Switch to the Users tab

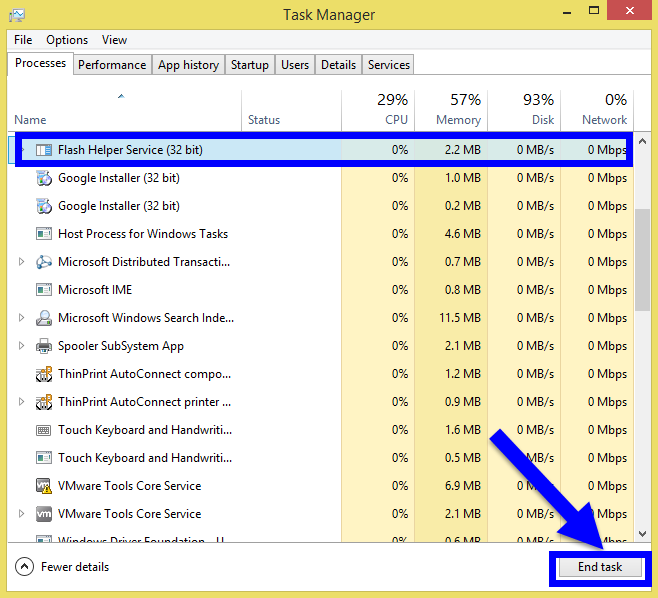295,65
